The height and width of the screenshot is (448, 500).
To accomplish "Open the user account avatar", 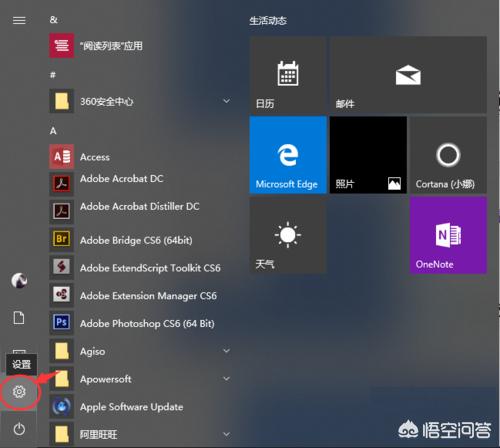I will 19,280.
